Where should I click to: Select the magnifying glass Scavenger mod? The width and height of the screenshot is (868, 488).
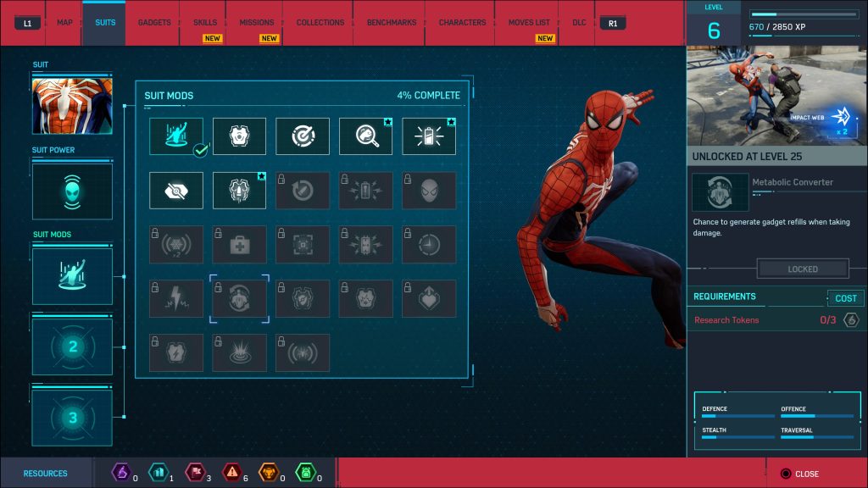tap(366, 136)
